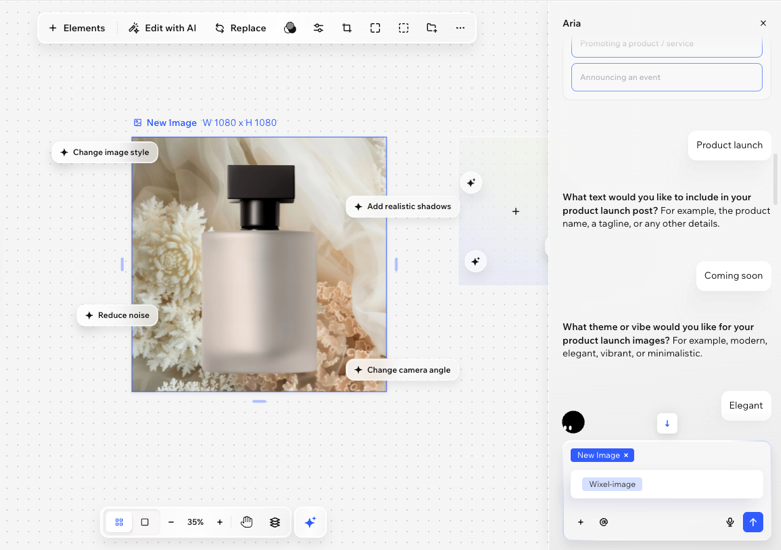Send the message with the blue arrow button
The width and height of the screenshot is (781, 550).
753,522
